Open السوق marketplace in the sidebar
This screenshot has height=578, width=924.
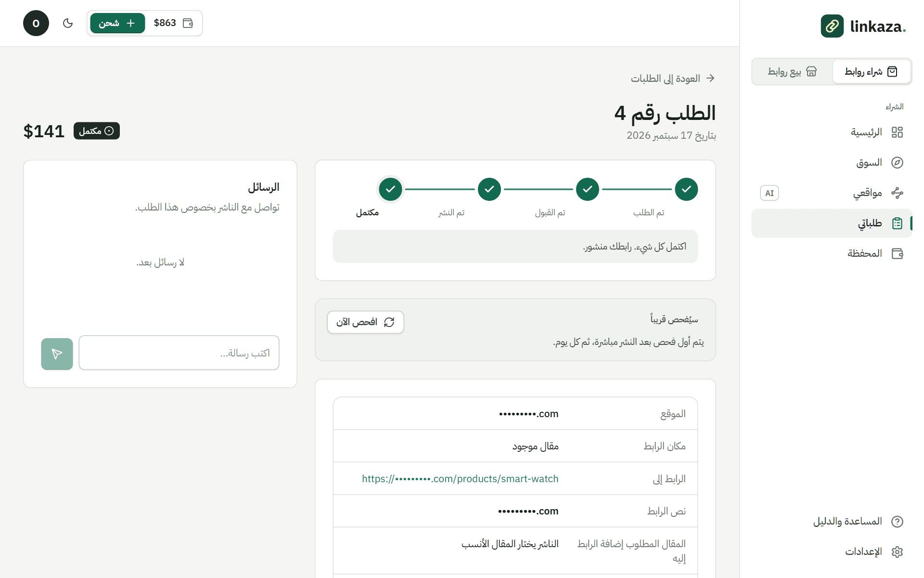pos(832,162)
